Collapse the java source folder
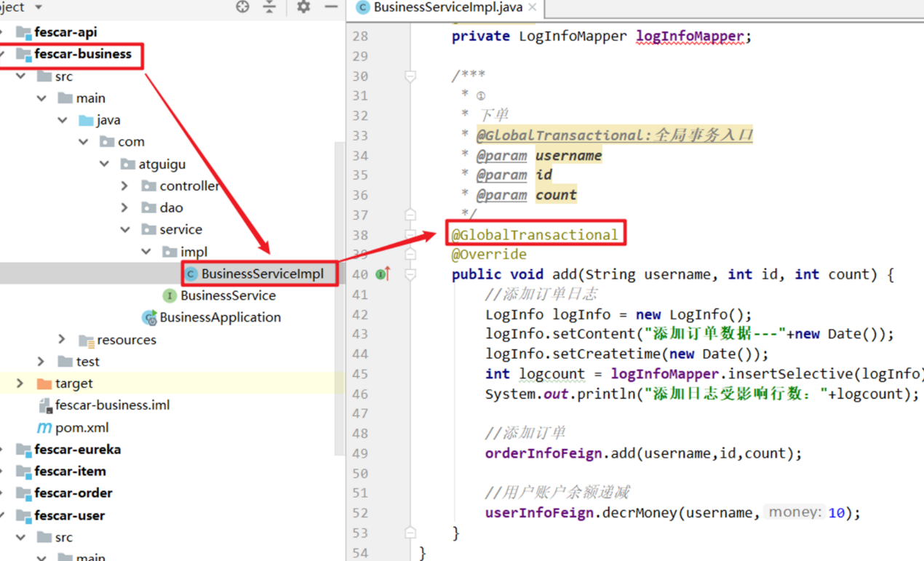924x561 pixels. [63, 120]
